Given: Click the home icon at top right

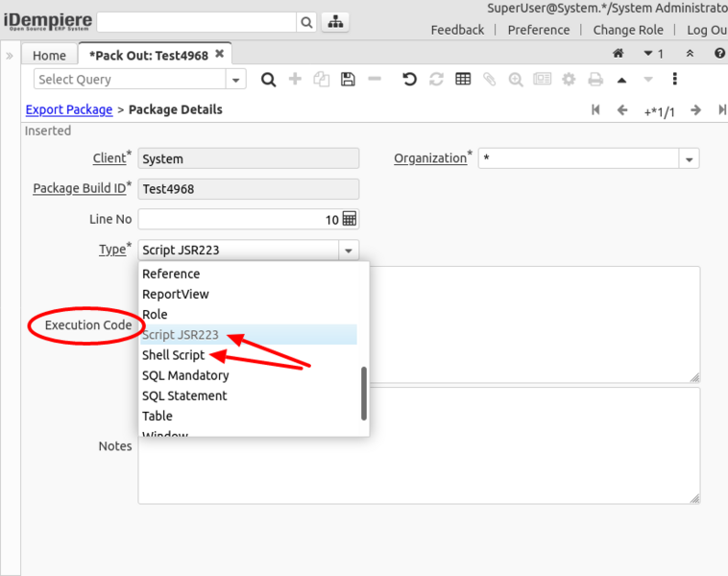Looking at the screenshot, I should tap(619, 55).
